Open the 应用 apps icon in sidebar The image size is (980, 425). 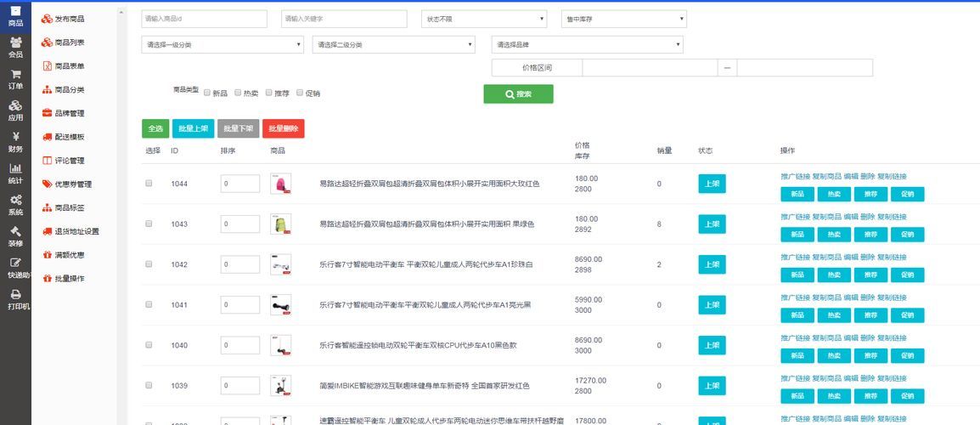[15, 105]
